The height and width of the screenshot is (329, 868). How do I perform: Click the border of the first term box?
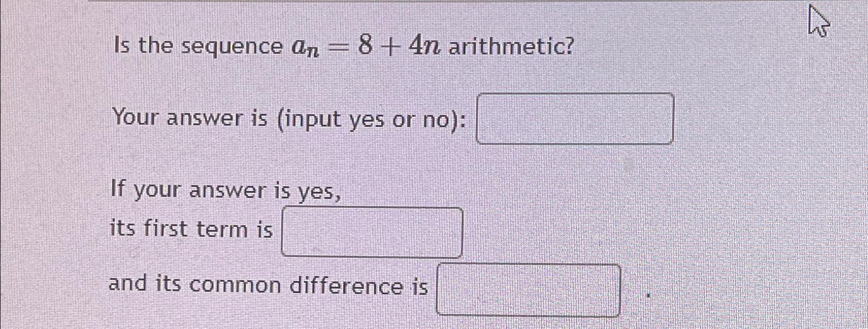372,206
